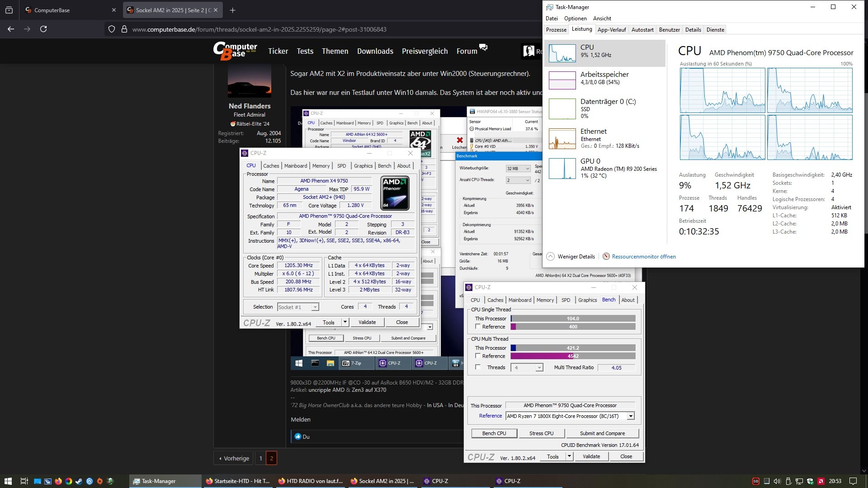The width and height of the screenshot is (868, 488).
Task: Enable Reference checkbox under CPU Multi Thread
Action: [478, 356]
